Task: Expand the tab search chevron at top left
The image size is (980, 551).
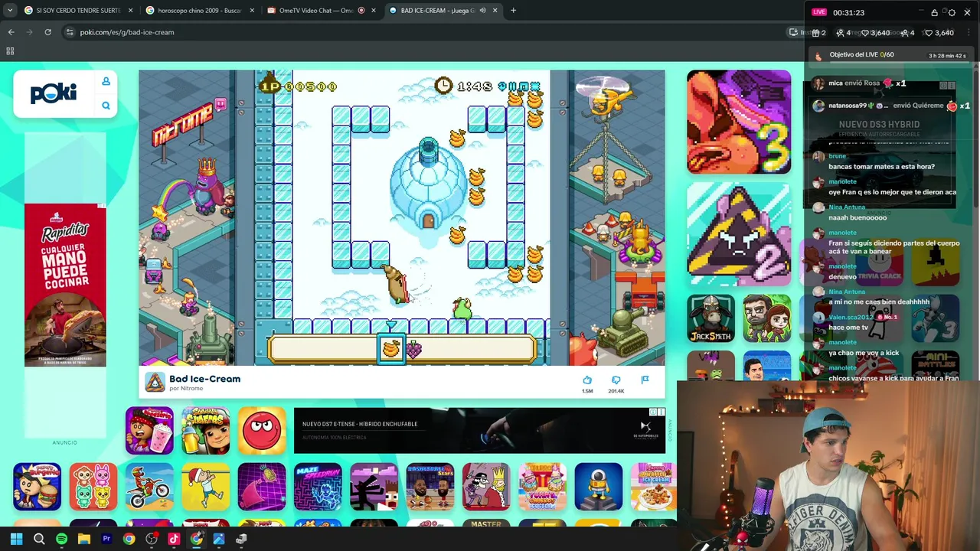Action: point(9,11)
